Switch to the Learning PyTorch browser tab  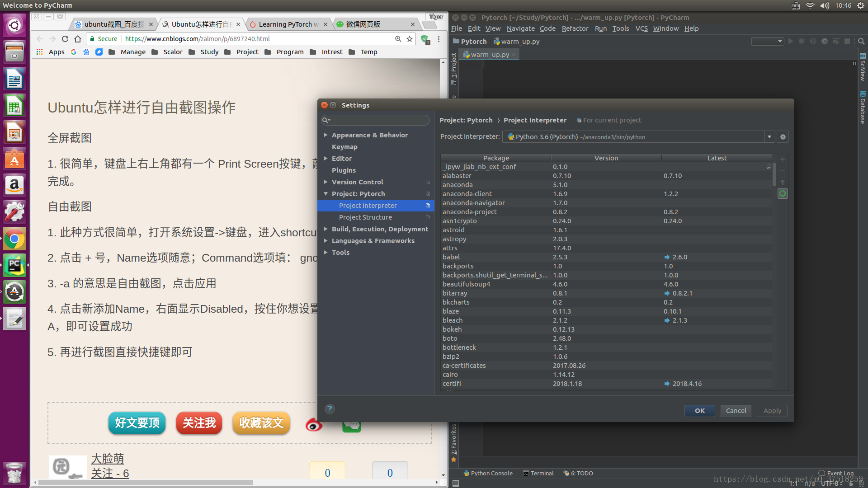point(288,24)
